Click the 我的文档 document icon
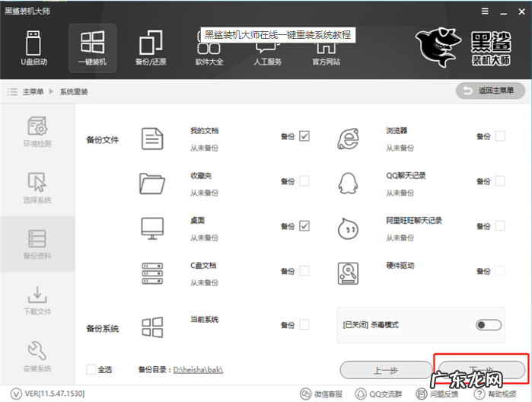This screenshot has height=402, width=532. click(x=152, y=139)
